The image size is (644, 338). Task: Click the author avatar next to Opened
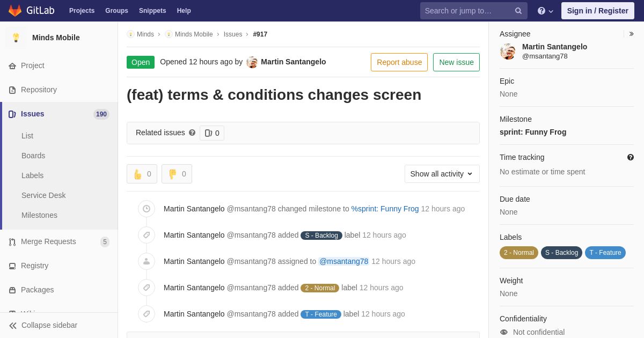252,62
